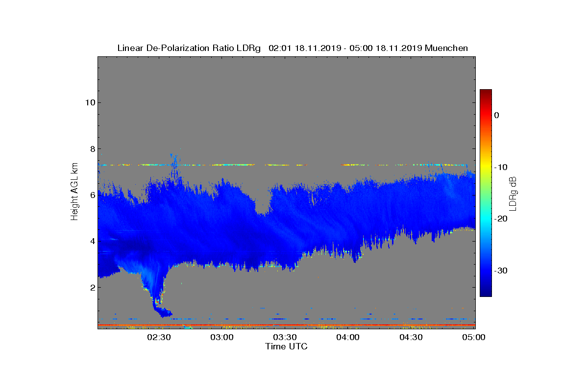Click the 02:30 time tick label
This screenshot has height=392, width=588.
point(159,337)
